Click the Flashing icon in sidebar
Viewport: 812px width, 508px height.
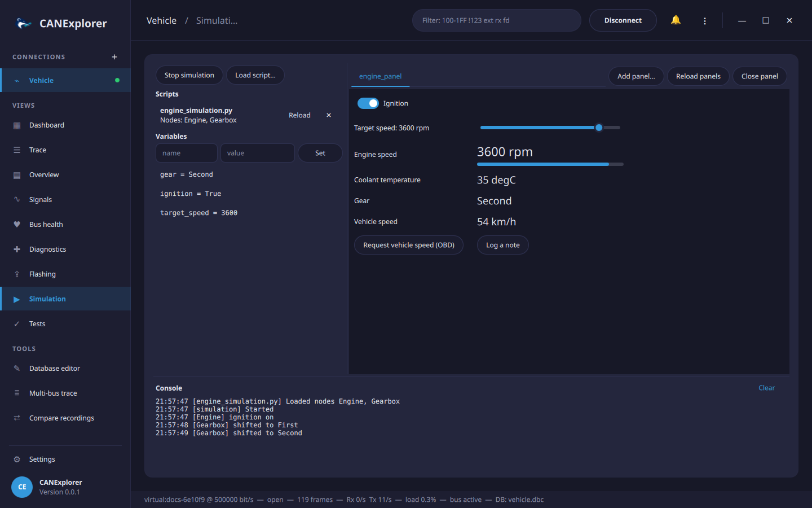pyautogui.click(x=17, y=274)
